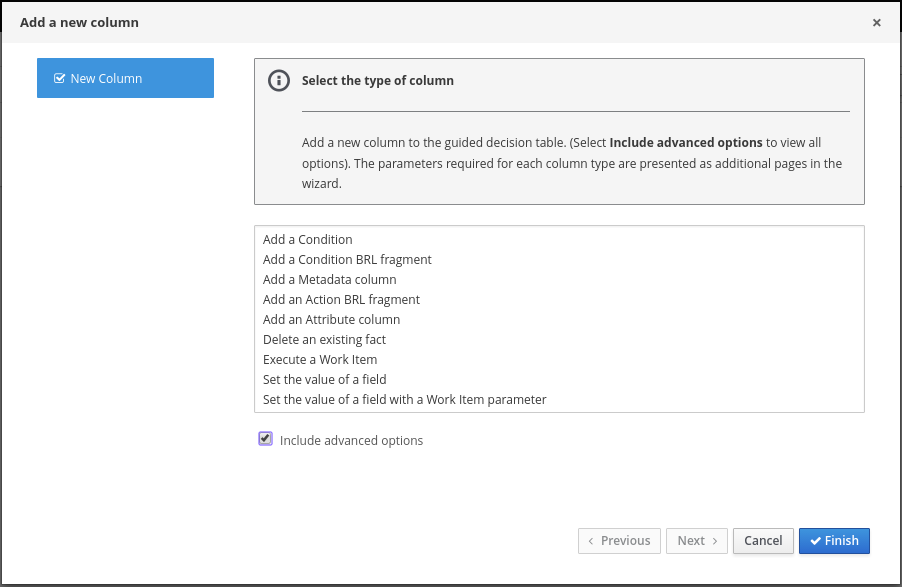Image resolution: width=902 pixels, height=587 pixels.
Task: Cancel the new column wizard
Action: coord(763,541)
